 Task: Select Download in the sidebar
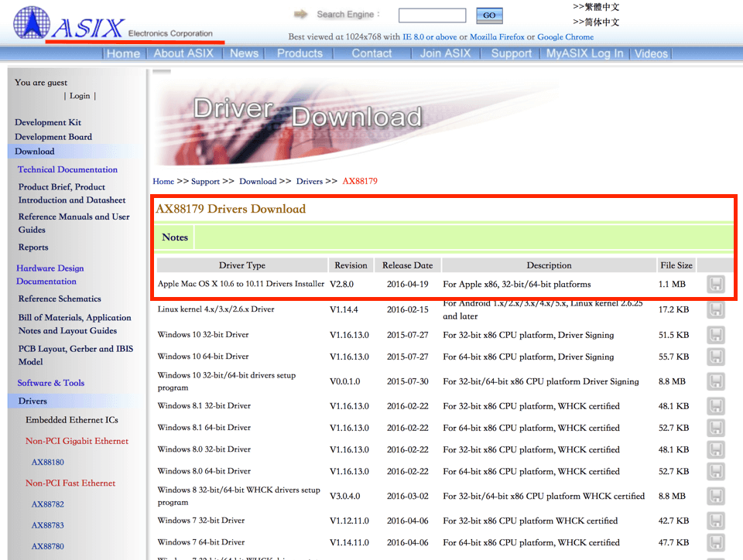[x=35, y=152]
